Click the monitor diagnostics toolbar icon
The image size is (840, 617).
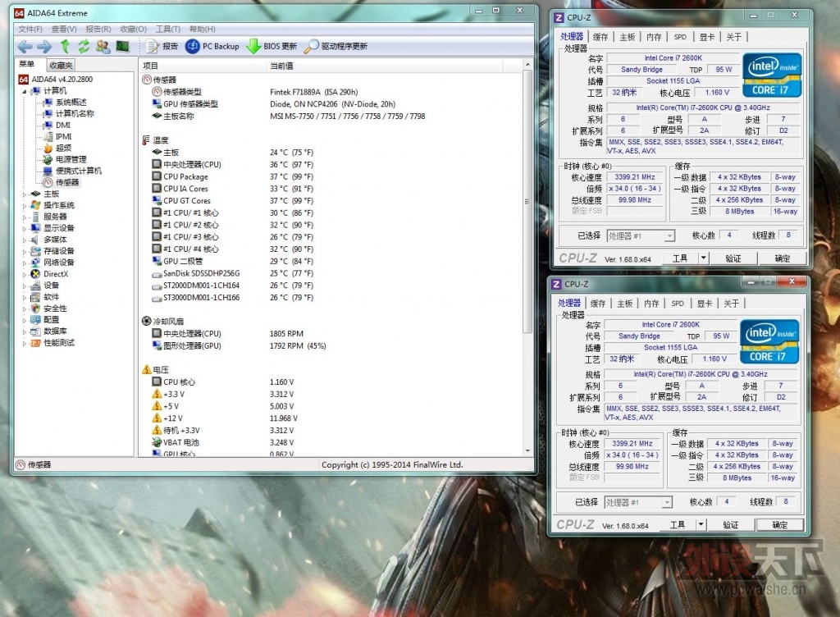pos(123,47)
